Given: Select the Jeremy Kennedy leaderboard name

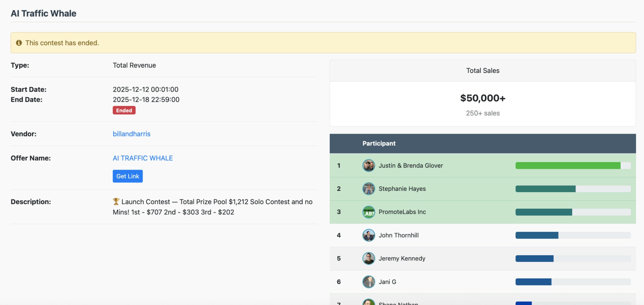Looking at the screenshot, I should (402, 258).
